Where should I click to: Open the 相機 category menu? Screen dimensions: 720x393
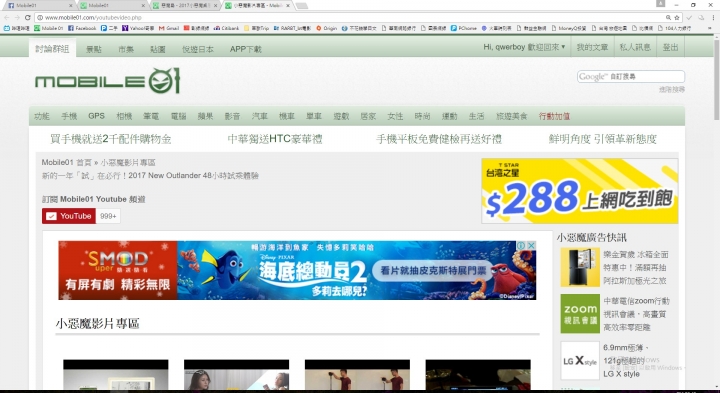click(x=124, y=116)
